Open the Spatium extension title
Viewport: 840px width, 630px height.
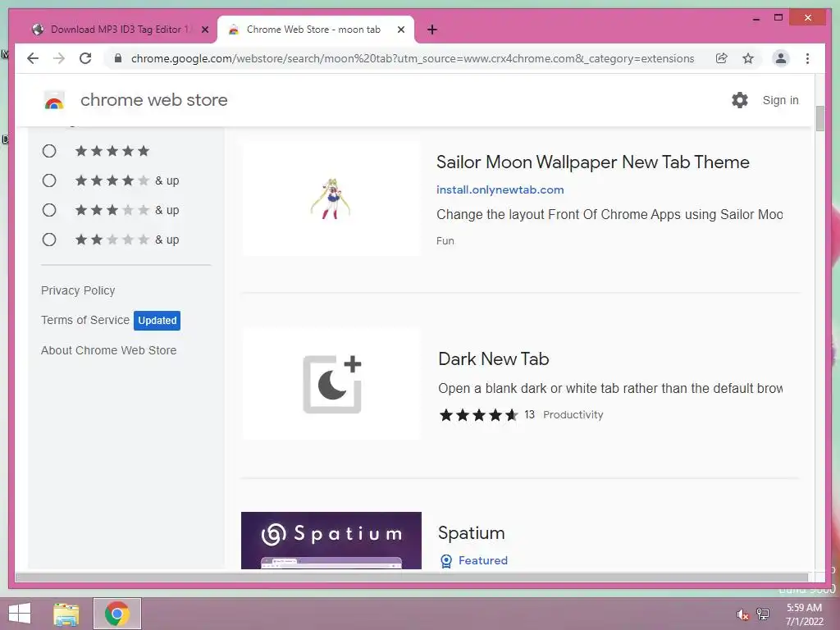pos(472,533)
